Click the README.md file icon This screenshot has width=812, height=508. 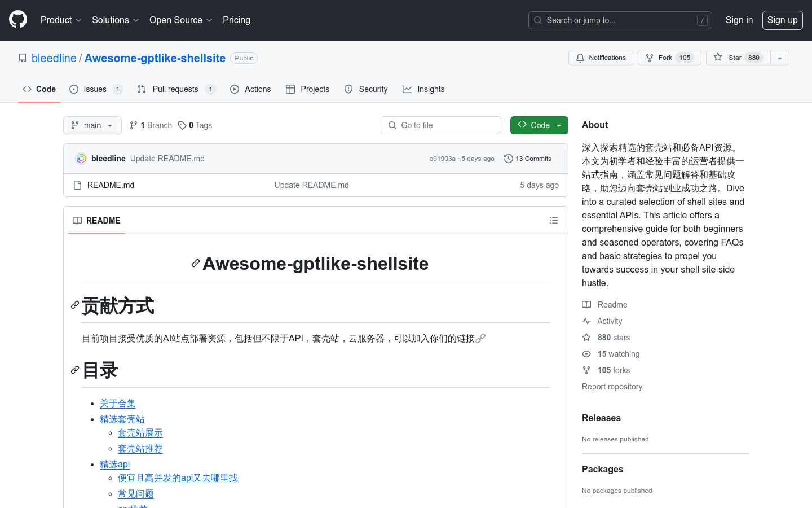[78, 185]
